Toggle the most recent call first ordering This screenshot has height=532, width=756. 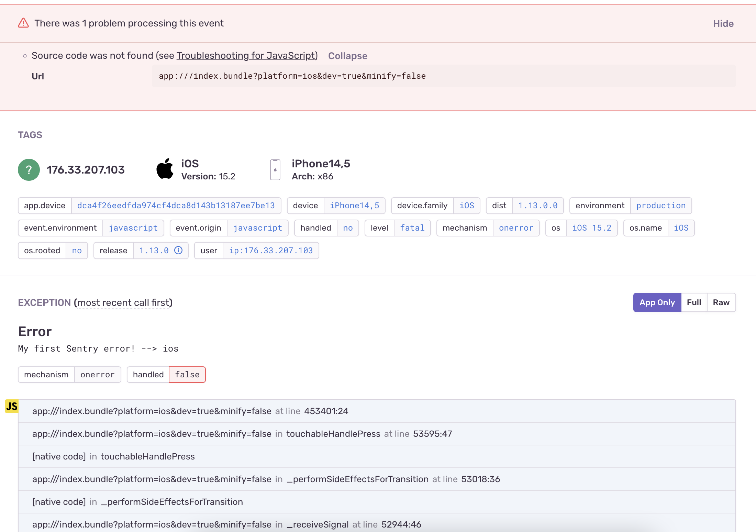coord(124,302)
